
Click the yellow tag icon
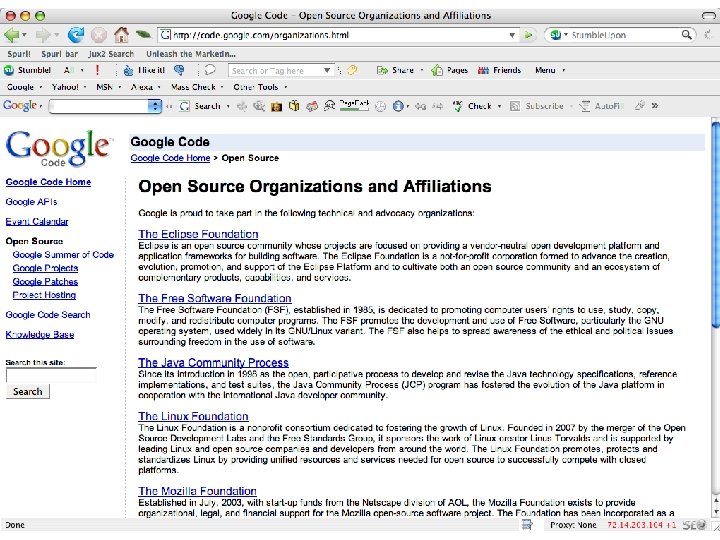tap(352, 70)
